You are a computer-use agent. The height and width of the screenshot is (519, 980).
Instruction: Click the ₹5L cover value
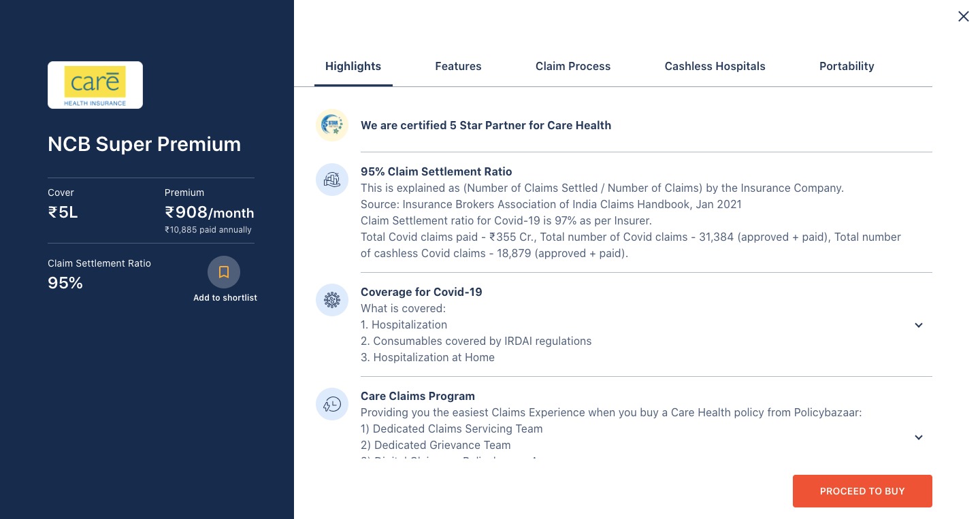(63, 212)
